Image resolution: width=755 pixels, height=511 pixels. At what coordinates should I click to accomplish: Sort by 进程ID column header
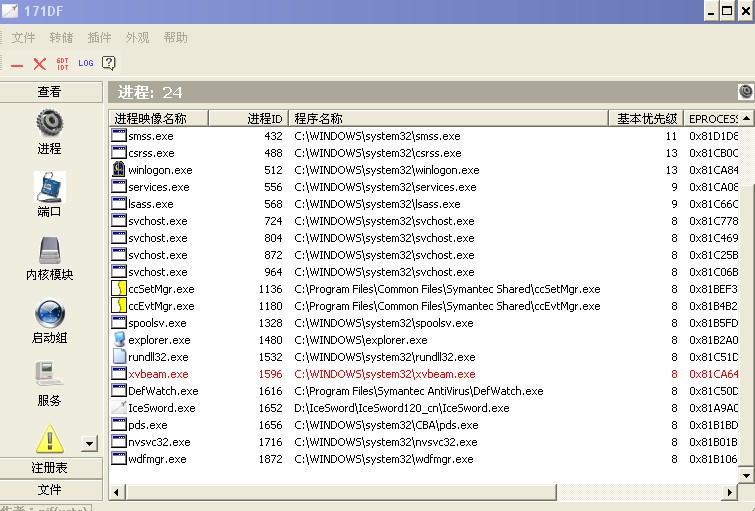point(248,118)
